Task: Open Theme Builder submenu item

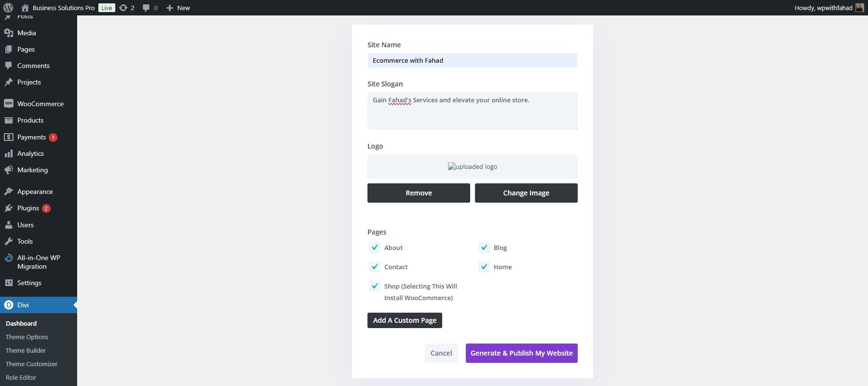Action: [26, 350]
